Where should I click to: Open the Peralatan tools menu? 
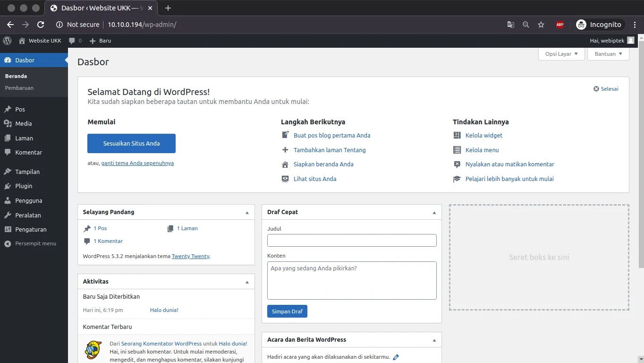34,215
